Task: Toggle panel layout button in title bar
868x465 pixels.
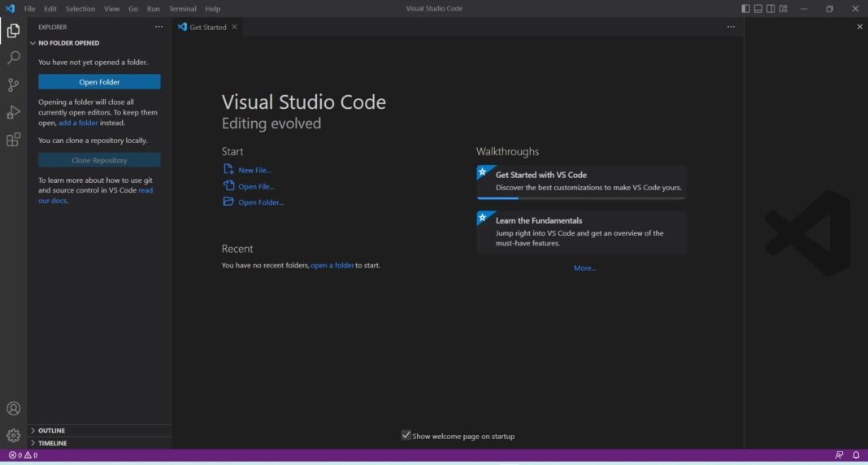Action: click(758, 9)
